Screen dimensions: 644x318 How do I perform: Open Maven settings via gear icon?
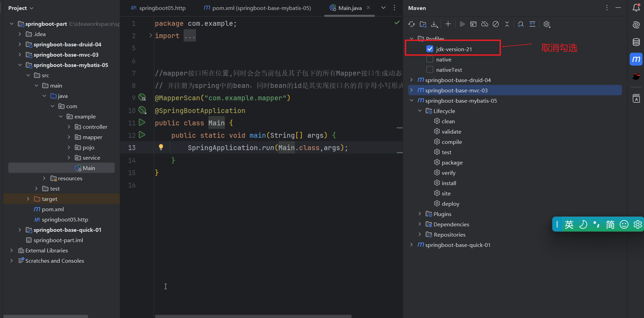coord(547,24)
